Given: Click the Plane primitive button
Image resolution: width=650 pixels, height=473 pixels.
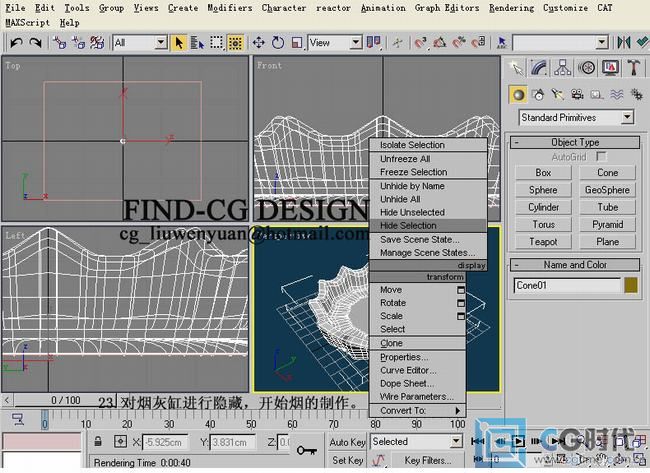Looking at the screenshot, I should (x=607, y=242).
